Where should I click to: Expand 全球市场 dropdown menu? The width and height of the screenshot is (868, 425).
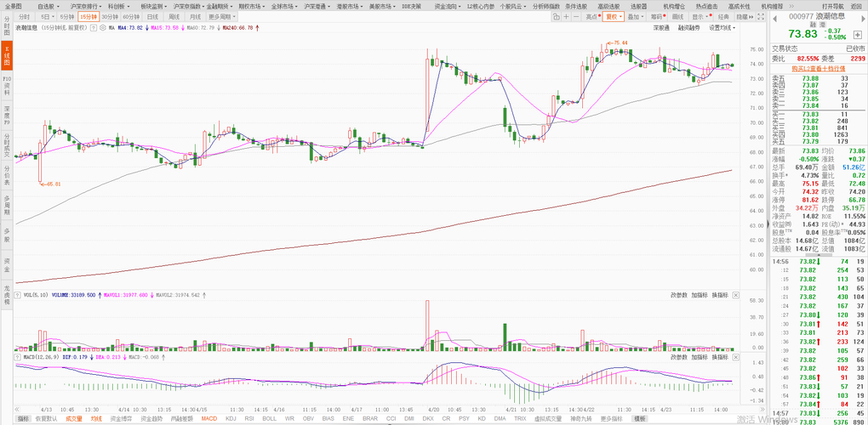pos(284,6)
